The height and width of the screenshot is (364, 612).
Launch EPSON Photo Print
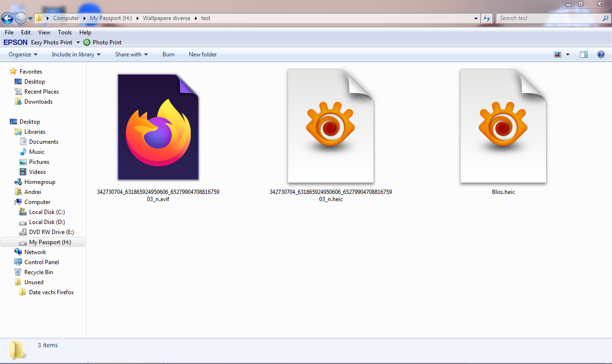(103, 43)
